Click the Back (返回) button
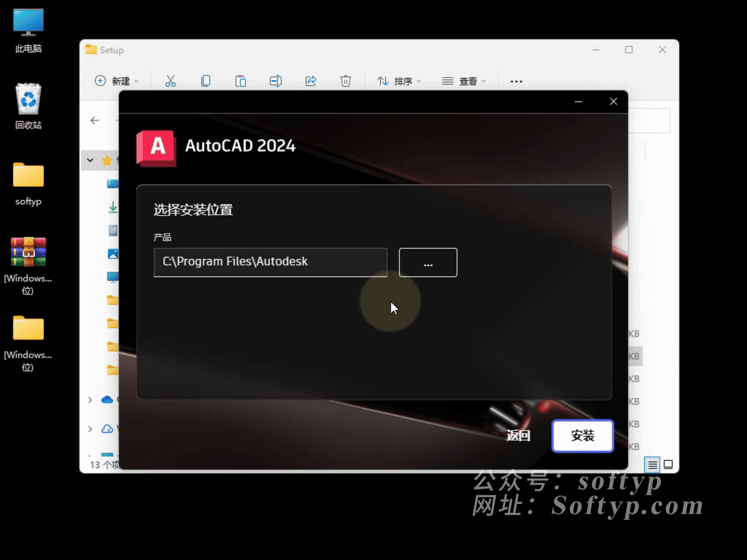This screenshot has width=747, height=560. point(518,436)
